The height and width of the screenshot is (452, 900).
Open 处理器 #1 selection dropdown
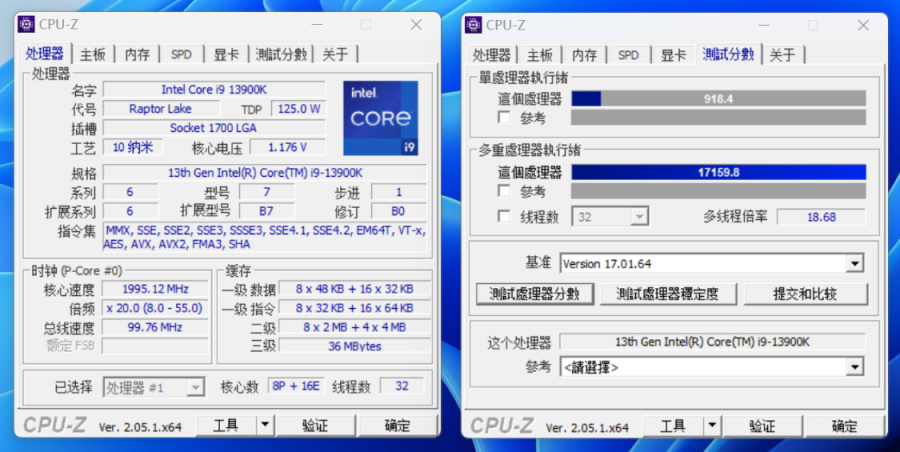[x=154, y=387]
